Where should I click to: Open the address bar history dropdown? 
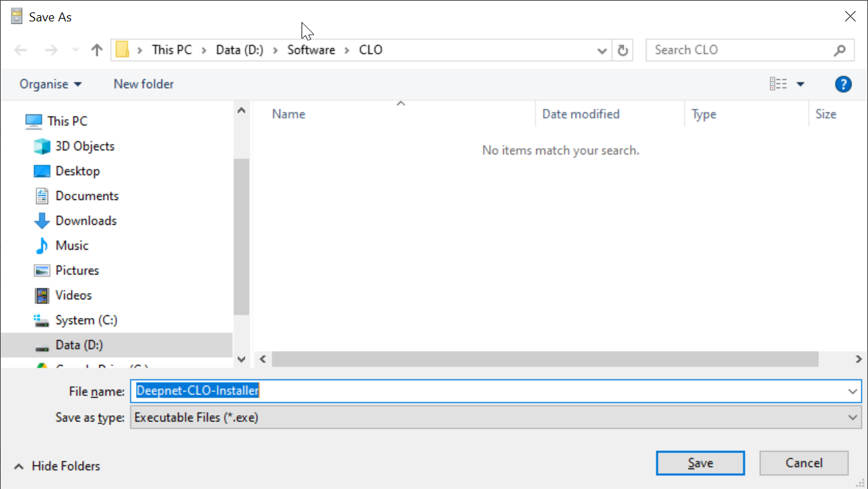602,50
